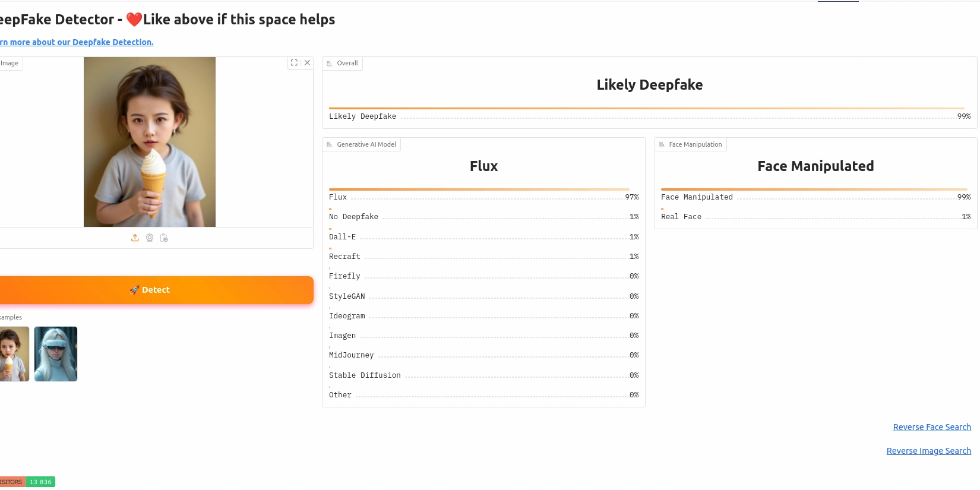
Task: Remove the uploaded image with X icon
Action: click(x=307, y=63)
